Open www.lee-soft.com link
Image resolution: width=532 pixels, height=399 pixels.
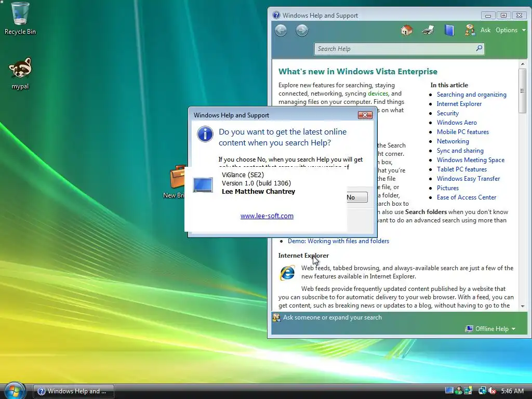tap(267, 216)
